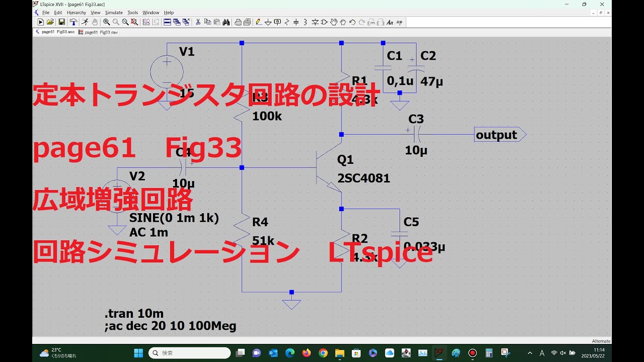The height and width of the screenshot is (362, 644).
Task: Select the Draw Wire pencil tool
Action: [259, 22]
